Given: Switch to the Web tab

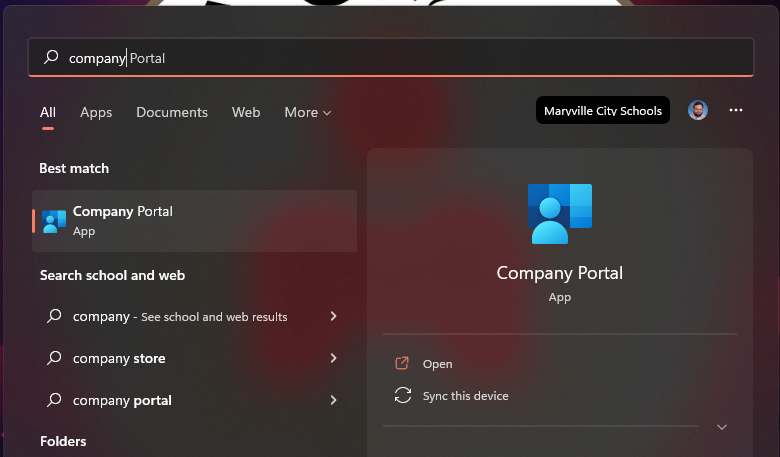Looking at the screenshot, I should coord(246,112).
